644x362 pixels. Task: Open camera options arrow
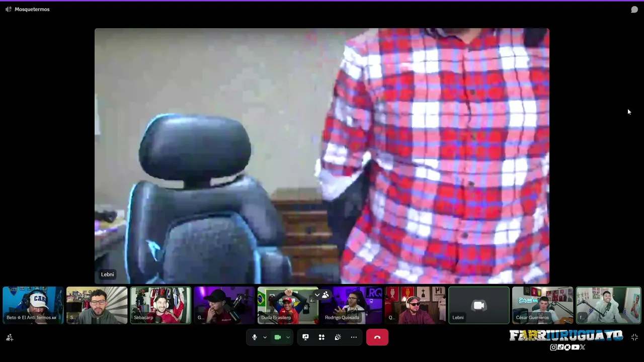coord(288,337)
